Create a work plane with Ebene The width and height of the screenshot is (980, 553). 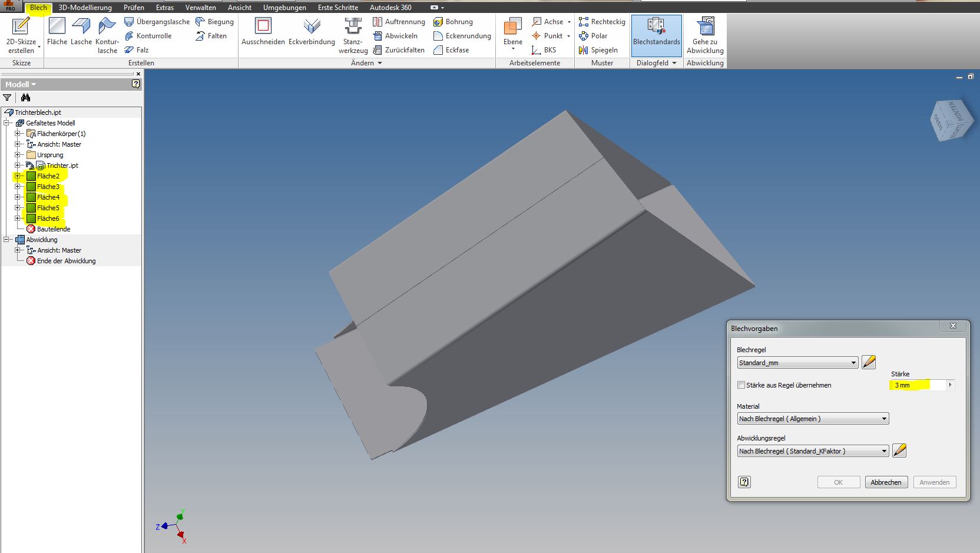[513, 33]
